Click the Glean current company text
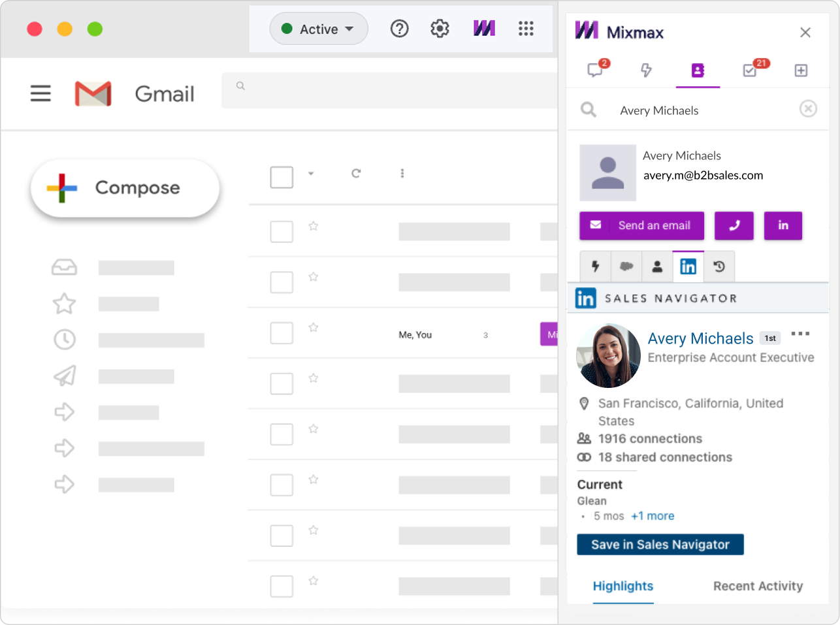The height and width of the screenshot is (625, 840). (x=592, y=501)
